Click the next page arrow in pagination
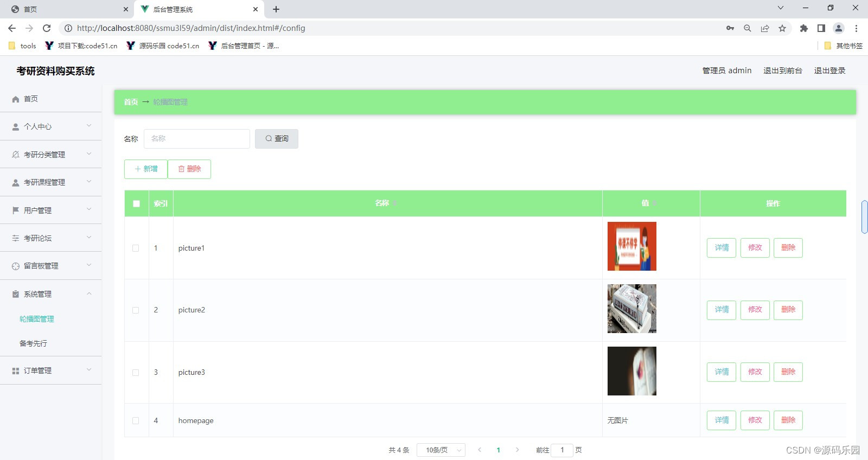868x460 pixels. click(518, 450)
